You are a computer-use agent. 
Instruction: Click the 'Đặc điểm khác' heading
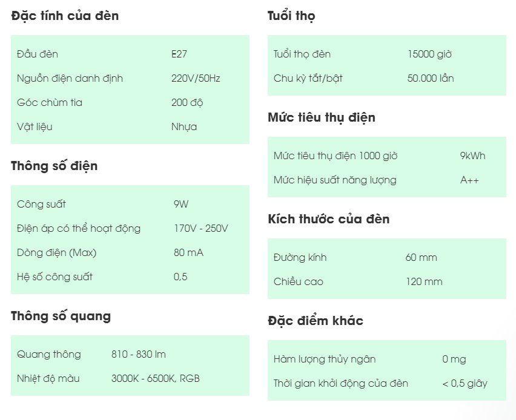tap(316, 321)
